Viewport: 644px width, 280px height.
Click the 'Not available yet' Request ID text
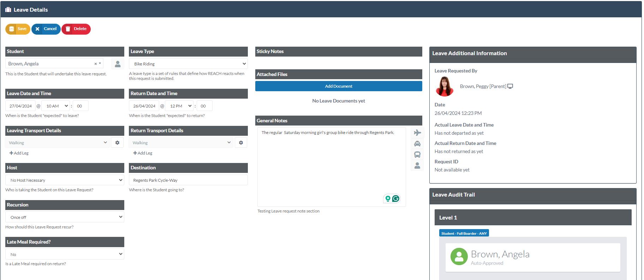pos(452,170)
